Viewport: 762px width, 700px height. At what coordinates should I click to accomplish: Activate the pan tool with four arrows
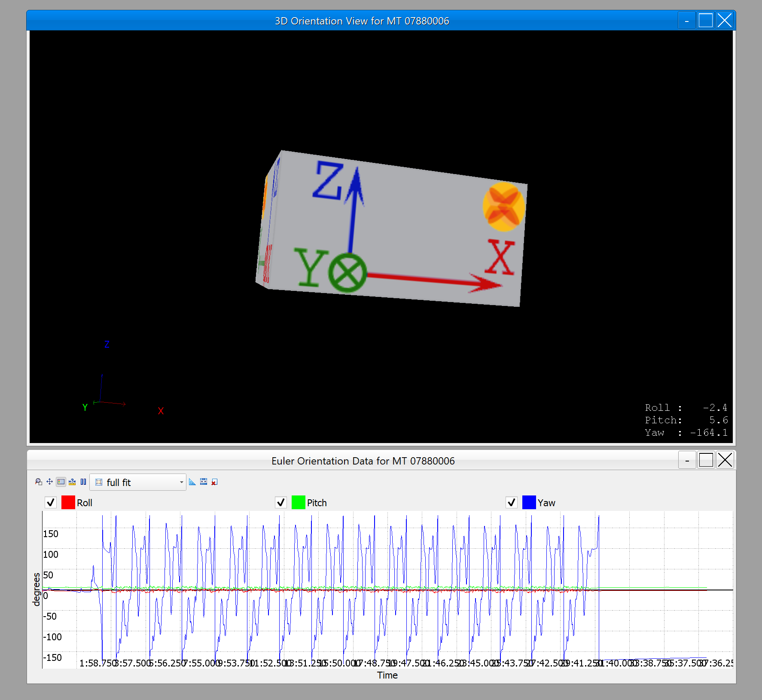(49, 482)
